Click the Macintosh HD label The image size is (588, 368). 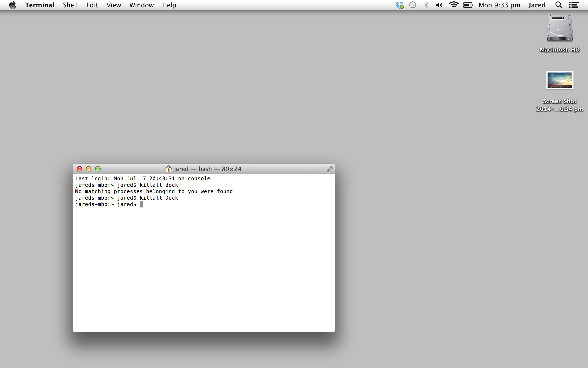560,50
